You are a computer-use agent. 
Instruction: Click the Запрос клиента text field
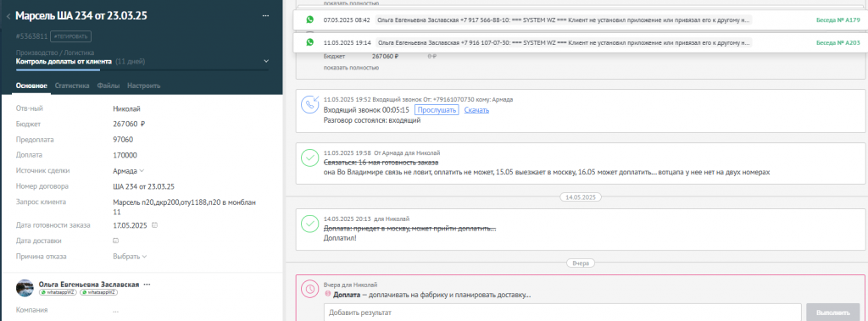184,207
